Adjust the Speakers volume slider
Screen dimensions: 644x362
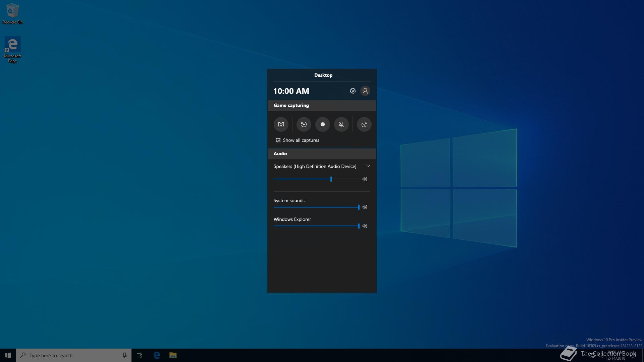[316, 179]
